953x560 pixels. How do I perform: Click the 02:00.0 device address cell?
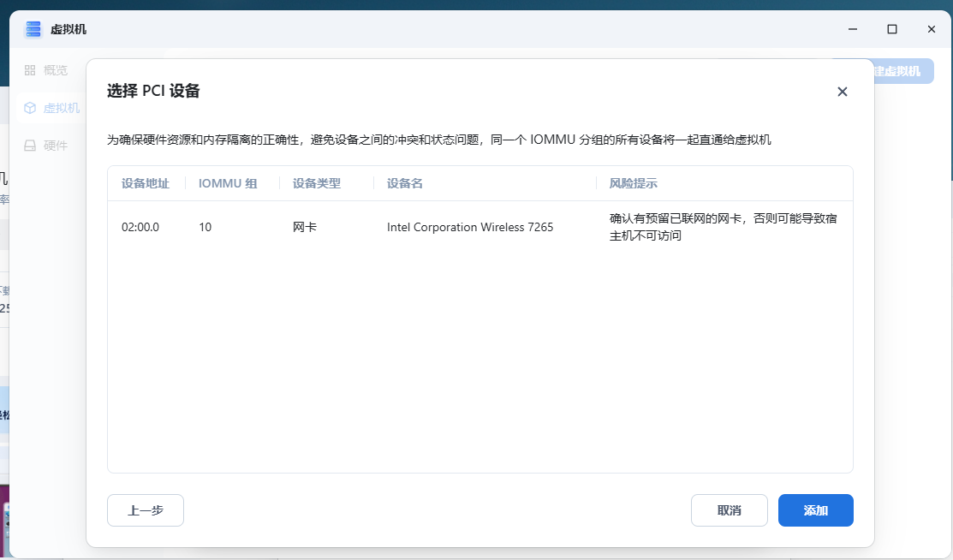pos(140,228)
